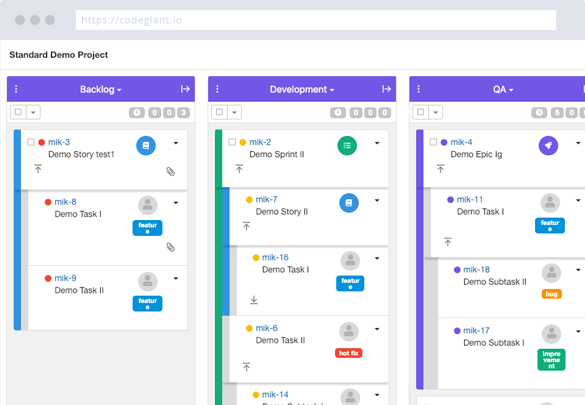The height and width of the screenshot is (405, 585).
Task: Click the assignee avatar on mik-9
Action: (x=148, y=281)
